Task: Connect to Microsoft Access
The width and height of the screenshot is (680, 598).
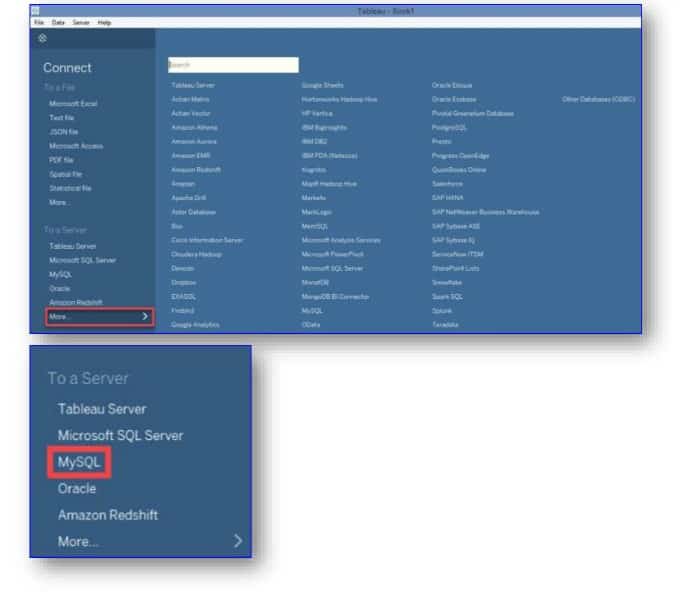Action: pyautogui.click(x=76, y=146)
